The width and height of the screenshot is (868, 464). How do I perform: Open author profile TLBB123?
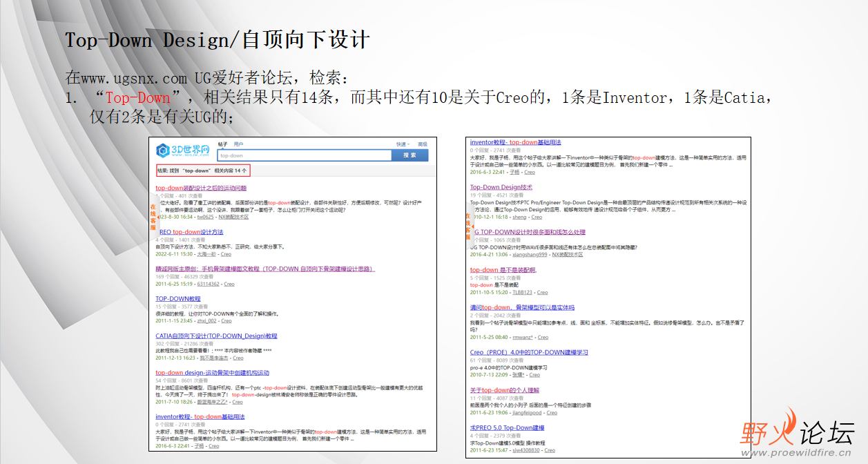point(522,292)
